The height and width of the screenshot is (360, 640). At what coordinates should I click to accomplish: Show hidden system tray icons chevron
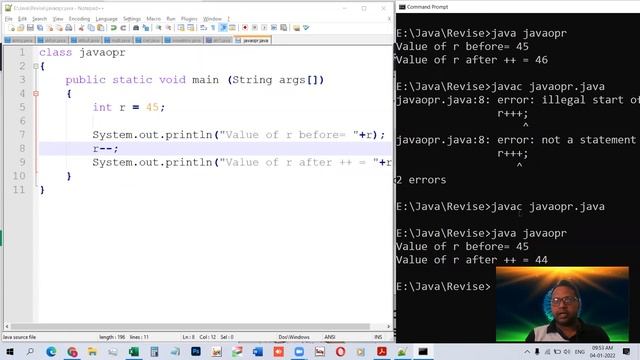point(527,351)
